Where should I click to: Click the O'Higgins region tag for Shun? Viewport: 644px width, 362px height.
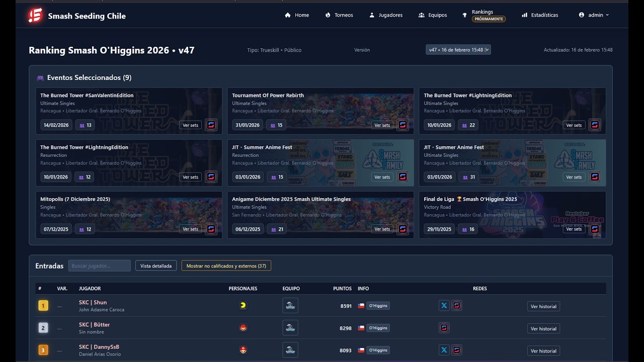[378, 306]
